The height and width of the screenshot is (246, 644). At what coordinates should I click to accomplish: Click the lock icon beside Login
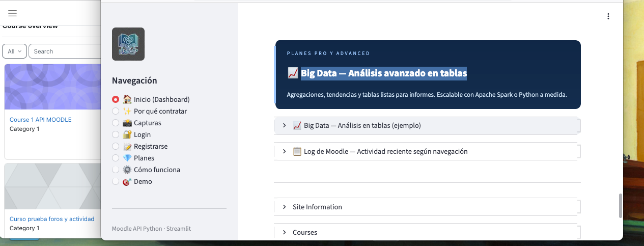(x=127, y=134)
